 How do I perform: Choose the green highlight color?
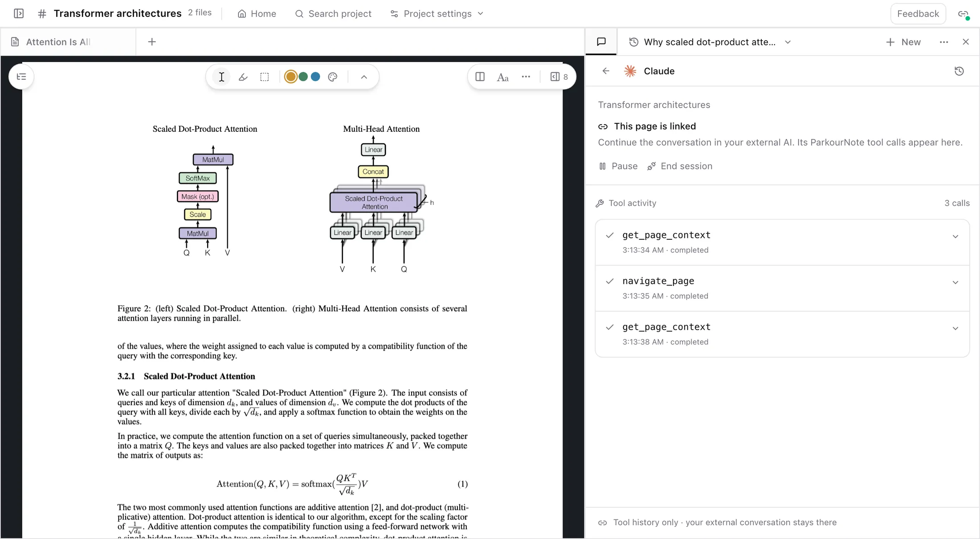coord(303,77)
